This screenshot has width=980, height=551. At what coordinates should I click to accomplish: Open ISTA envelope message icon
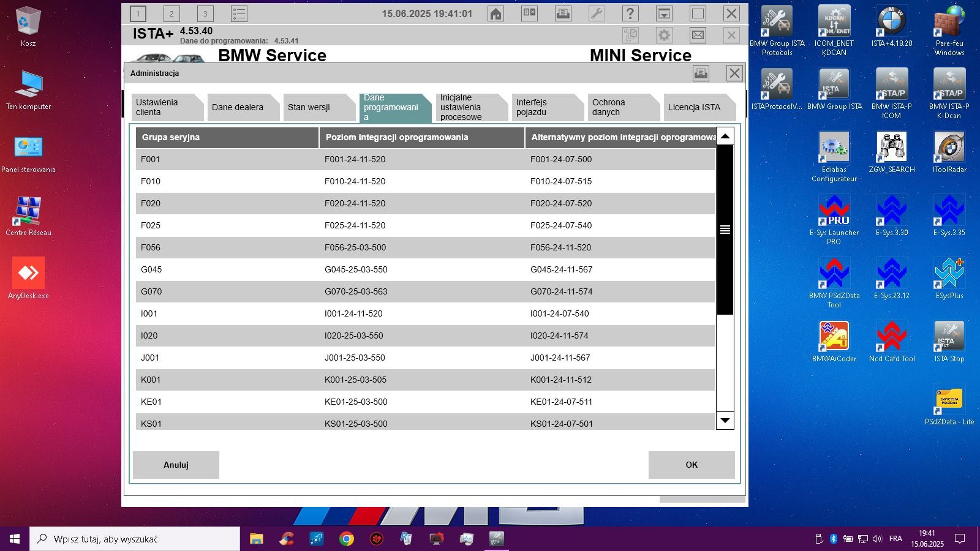(x=698, y=35)
